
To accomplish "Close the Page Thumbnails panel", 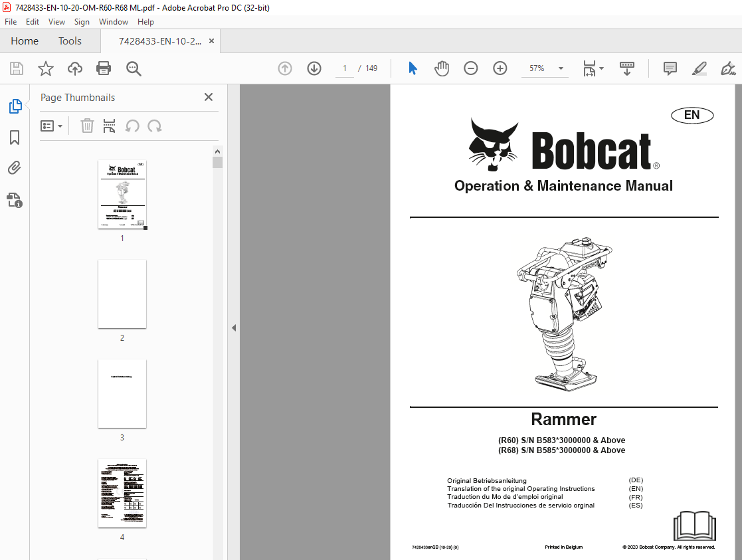I will point(208,97).
